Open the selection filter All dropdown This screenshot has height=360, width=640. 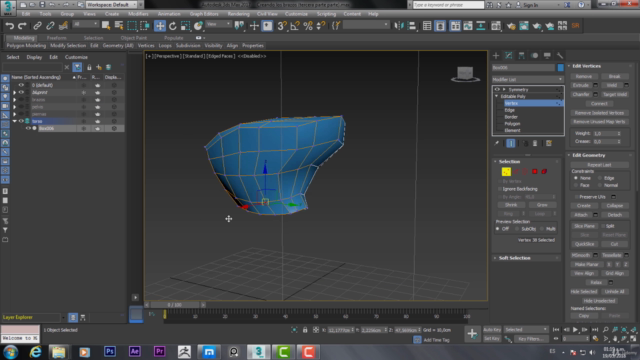(x=85, y=24)
